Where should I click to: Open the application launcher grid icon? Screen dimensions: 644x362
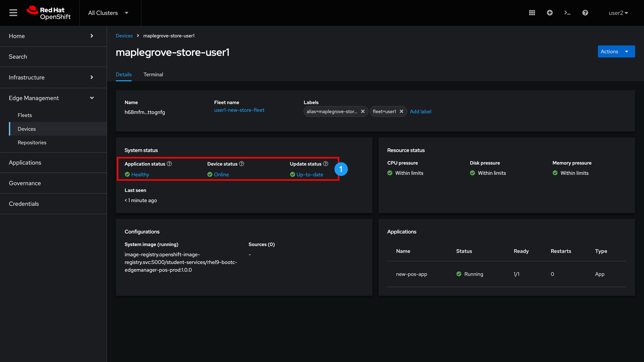coord(532,13)
